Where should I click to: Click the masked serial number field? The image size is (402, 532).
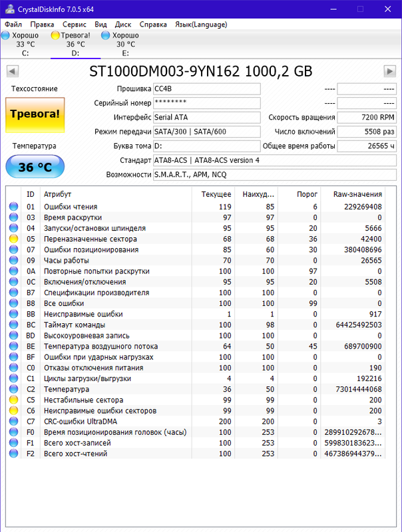(x=207, y=103)
